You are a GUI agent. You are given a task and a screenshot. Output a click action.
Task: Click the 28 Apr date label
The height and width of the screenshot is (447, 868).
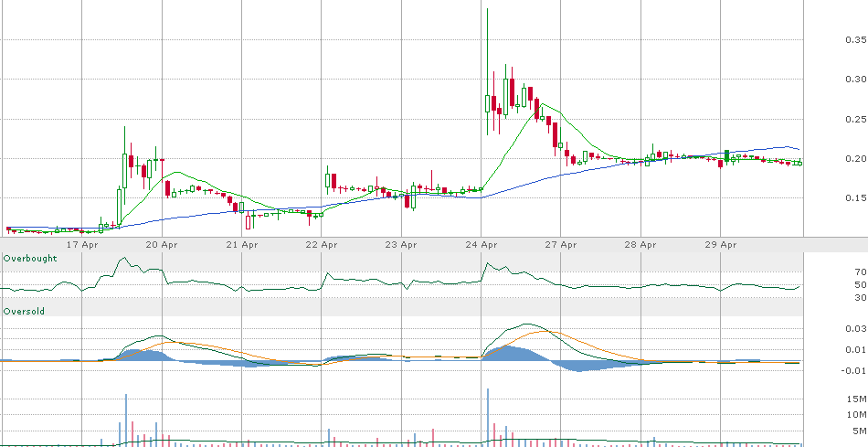[640, 244]
